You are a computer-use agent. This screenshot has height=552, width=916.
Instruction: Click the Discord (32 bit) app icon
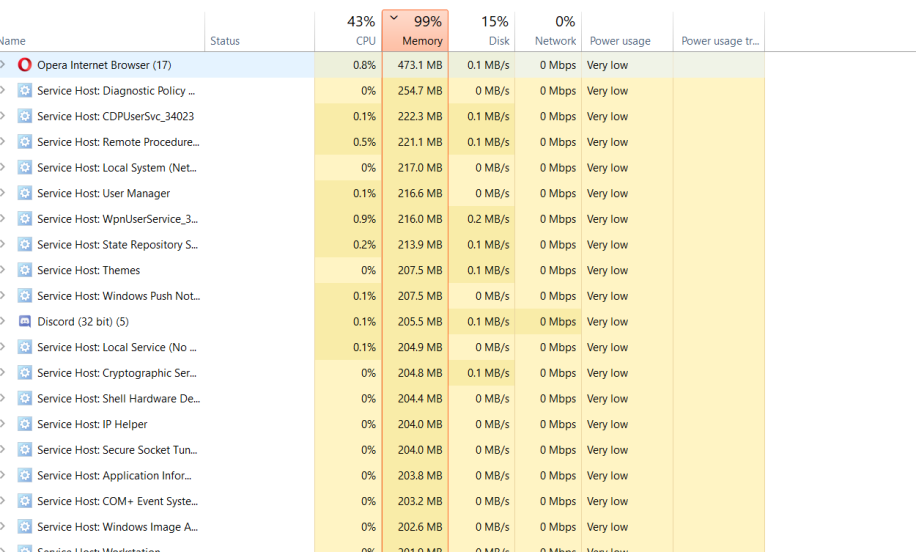click(25, 321)
